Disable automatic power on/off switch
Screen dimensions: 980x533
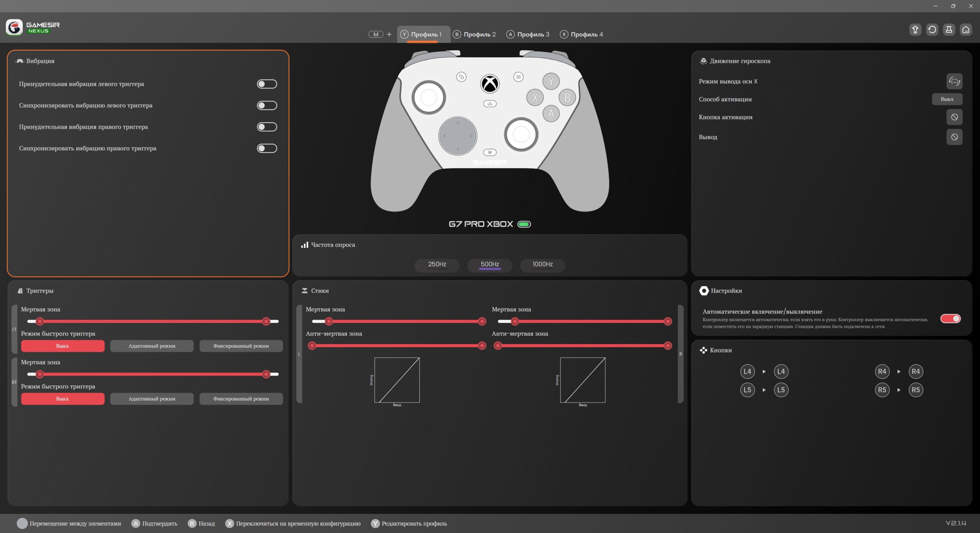(951, 319)
